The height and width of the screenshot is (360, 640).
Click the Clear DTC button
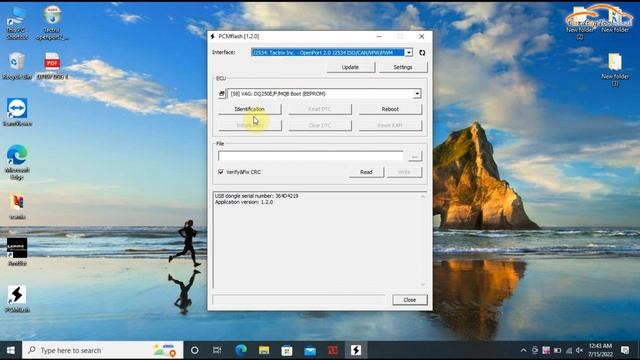[x=320, y=125]
